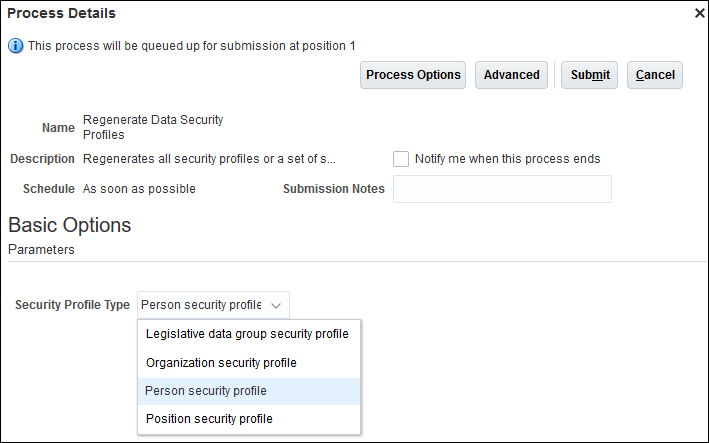Select Position security profile option
The image size is (709, 443).
pos(209,419)
